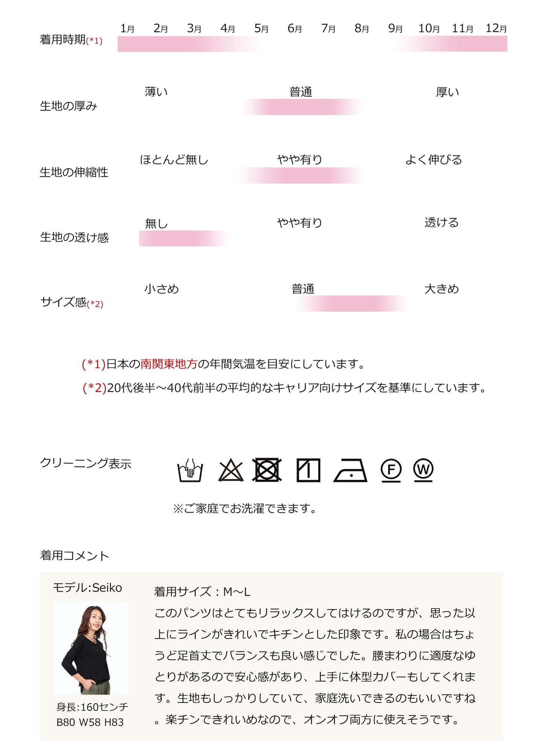This screenshot has width=544, height=756.
Task: Click the red 南関東地方 text
Action: [x=169, y=364]
